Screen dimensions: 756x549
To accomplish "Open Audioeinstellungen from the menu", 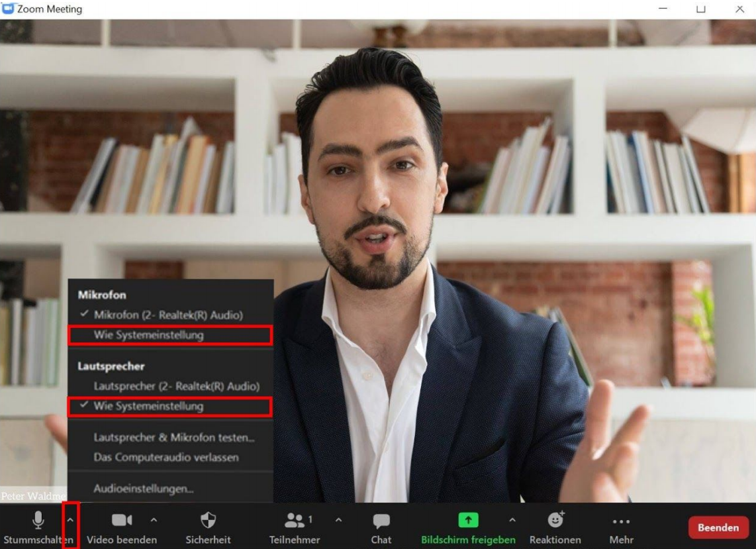I will [144, 489].
